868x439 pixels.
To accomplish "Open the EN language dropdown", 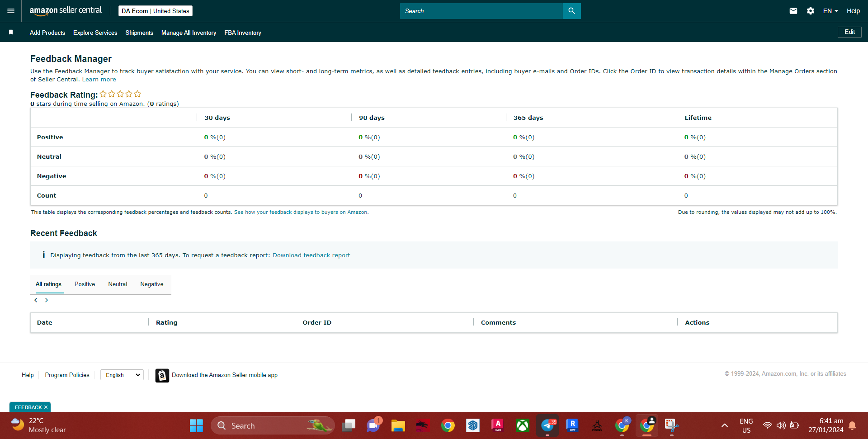I will [x=830, y=11].
